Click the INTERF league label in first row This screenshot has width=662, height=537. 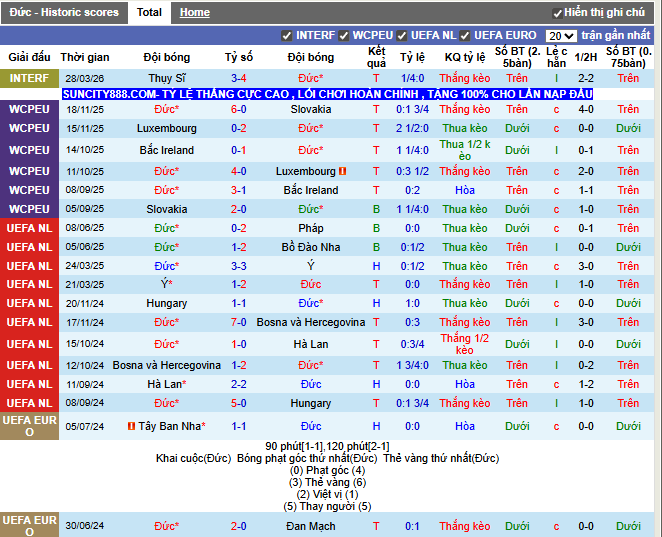tap(29, 77)
